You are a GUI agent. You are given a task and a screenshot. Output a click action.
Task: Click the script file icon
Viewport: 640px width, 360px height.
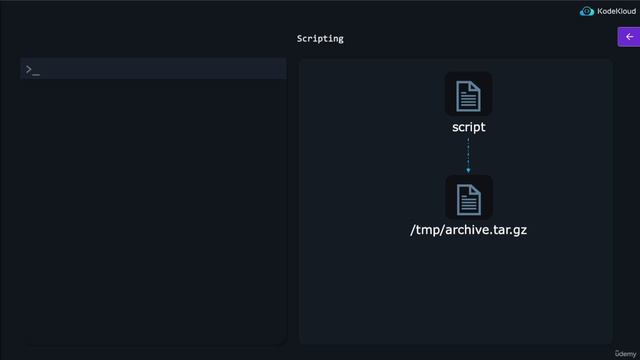(x=468, y=95)
